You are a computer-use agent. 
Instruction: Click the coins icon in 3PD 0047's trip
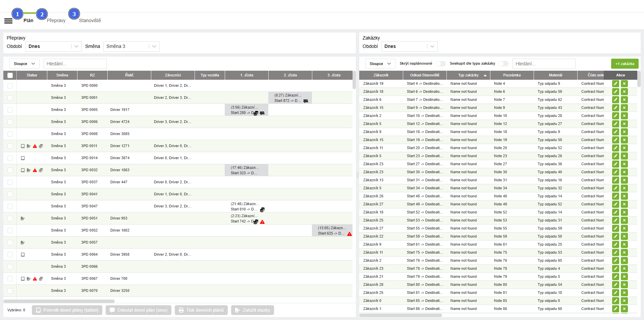[262, 209]
